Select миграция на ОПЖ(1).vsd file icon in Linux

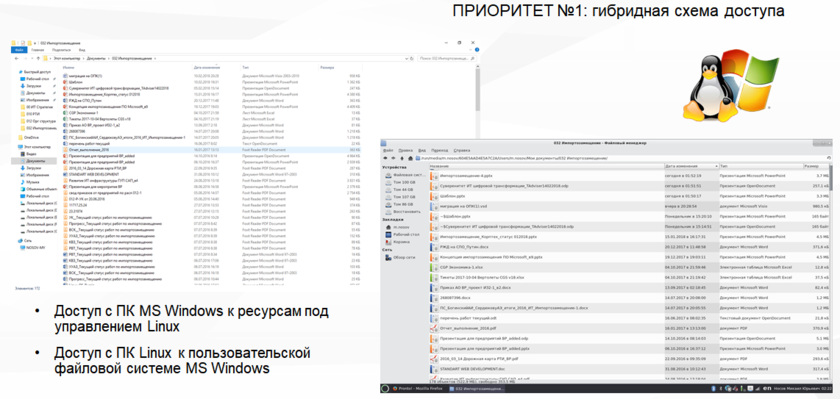click(x=434, y=206)
